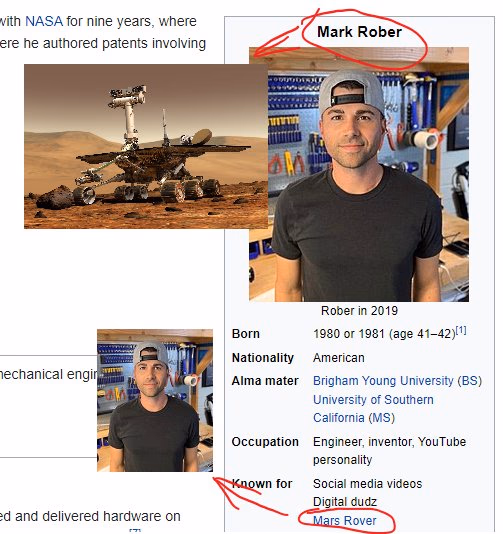Click the small duplicate portrait thumbnail
Viewport: 503px width, 534px height.
pyautogui.click(x=155, y=400)
